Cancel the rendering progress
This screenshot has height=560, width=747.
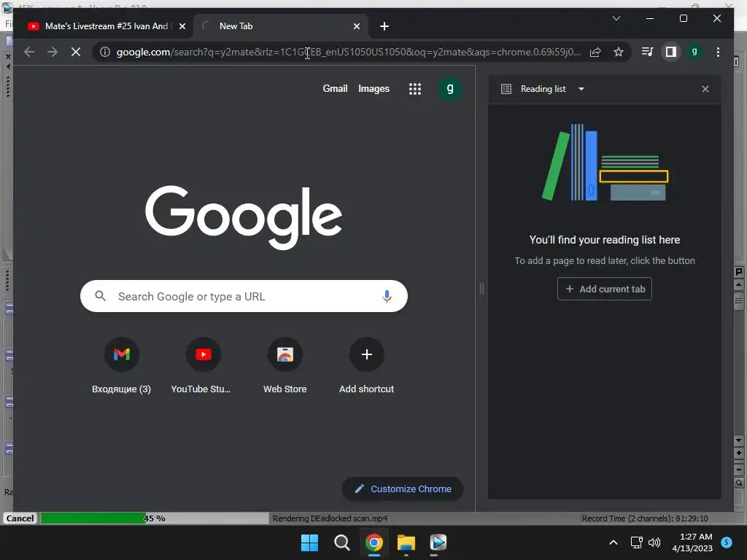point(20,518)
